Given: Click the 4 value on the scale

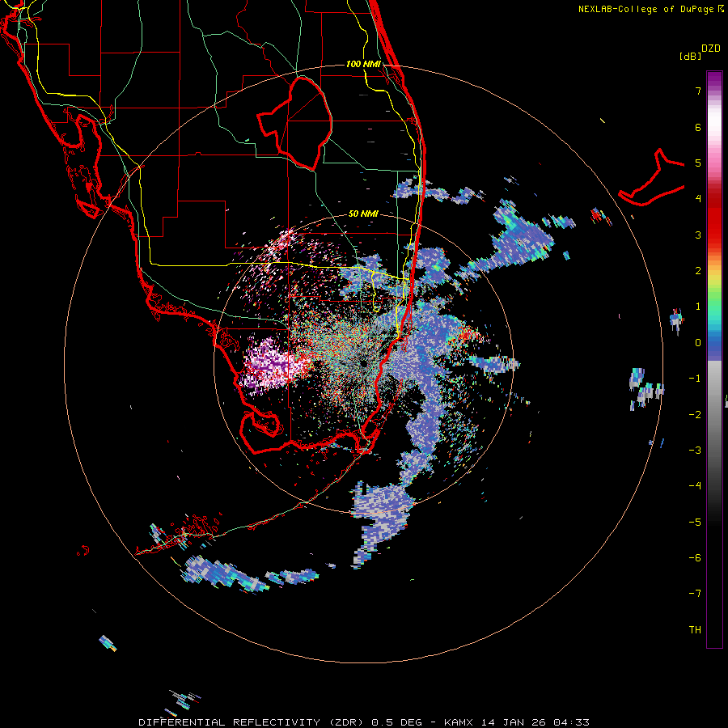Looking at the screenshot, I should pos(698,199).
